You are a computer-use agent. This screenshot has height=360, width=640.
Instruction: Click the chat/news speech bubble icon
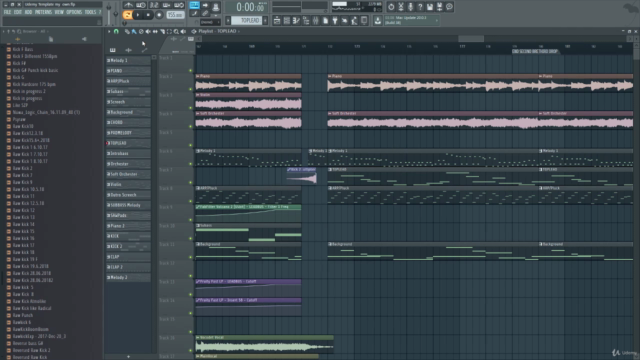(x=449, y=7)
